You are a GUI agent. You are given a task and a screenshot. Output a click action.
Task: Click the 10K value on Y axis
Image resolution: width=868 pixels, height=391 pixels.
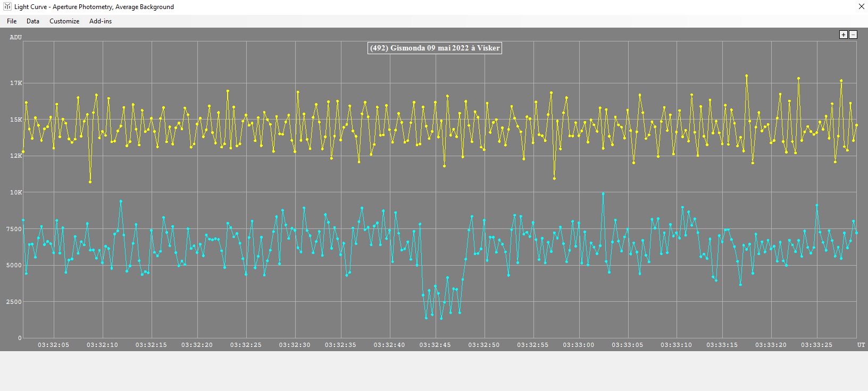(x=15, y=192)
